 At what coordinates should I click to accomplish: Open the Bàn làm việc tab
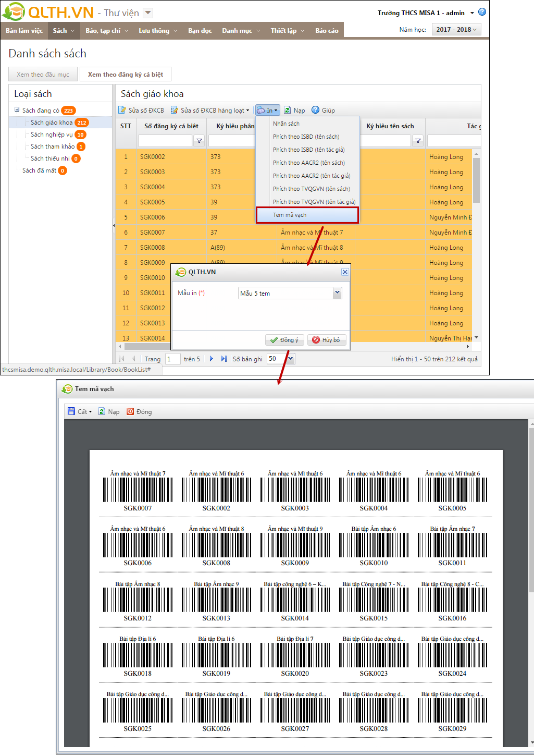[24, 30]
